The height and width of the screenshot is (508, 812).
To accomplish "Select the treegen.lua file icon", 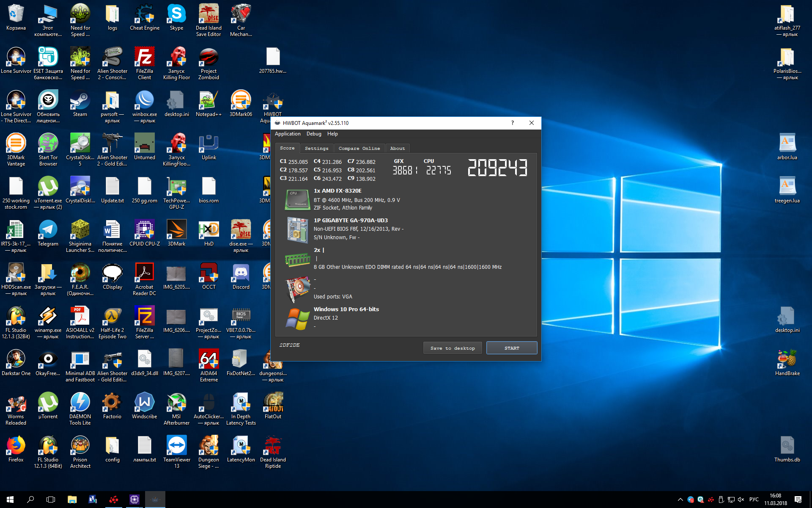I will click(x=787, y=190).
